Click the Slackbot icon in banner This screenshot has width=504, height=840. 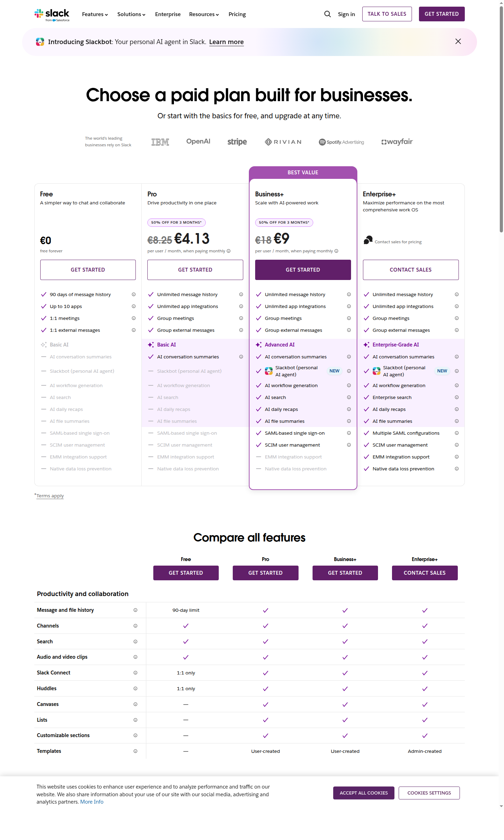[x=40, y=42]
